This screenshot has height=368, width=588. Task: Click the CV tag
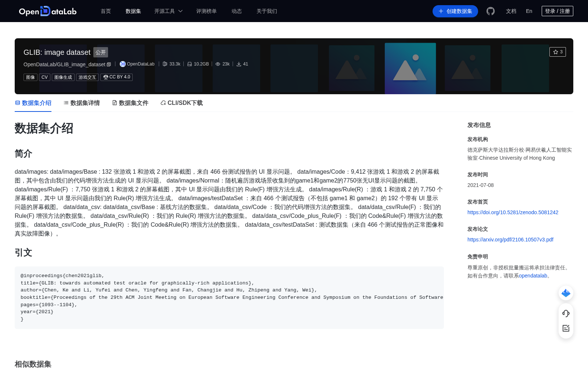click(x=44, y=77)
